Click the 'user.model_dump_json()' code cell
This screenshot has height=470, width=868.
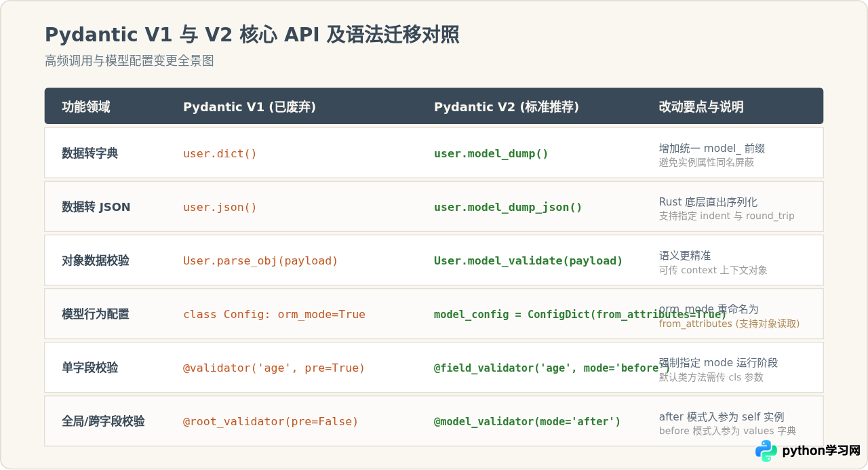508,207
